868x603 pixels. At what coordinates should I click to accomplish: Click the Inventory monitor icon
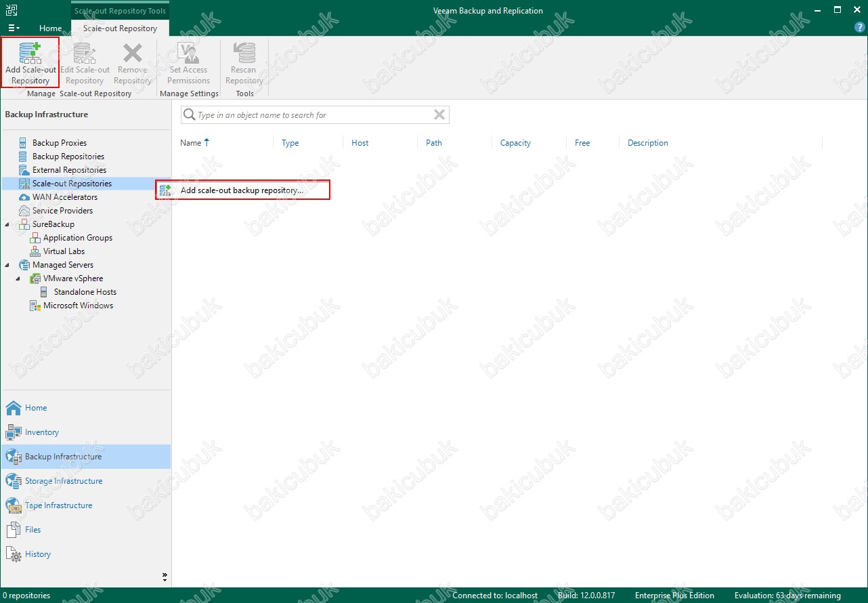(x=14, y=432)
